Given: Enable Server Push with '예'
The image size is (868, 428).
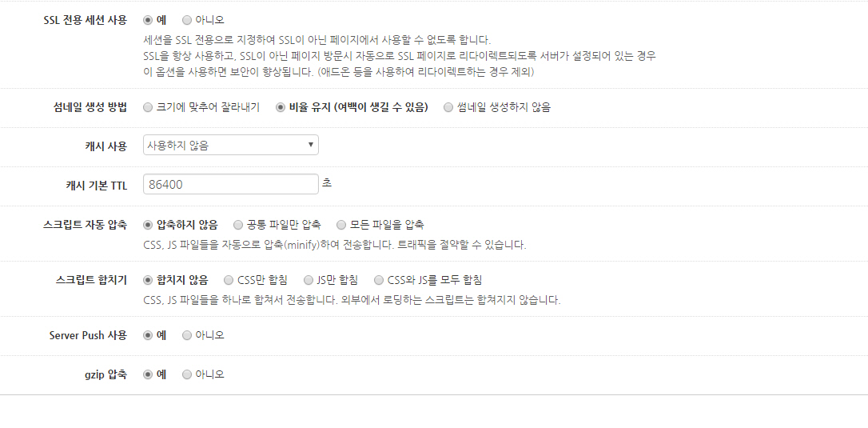Looking at the screenshot, I should coord(148,335).
